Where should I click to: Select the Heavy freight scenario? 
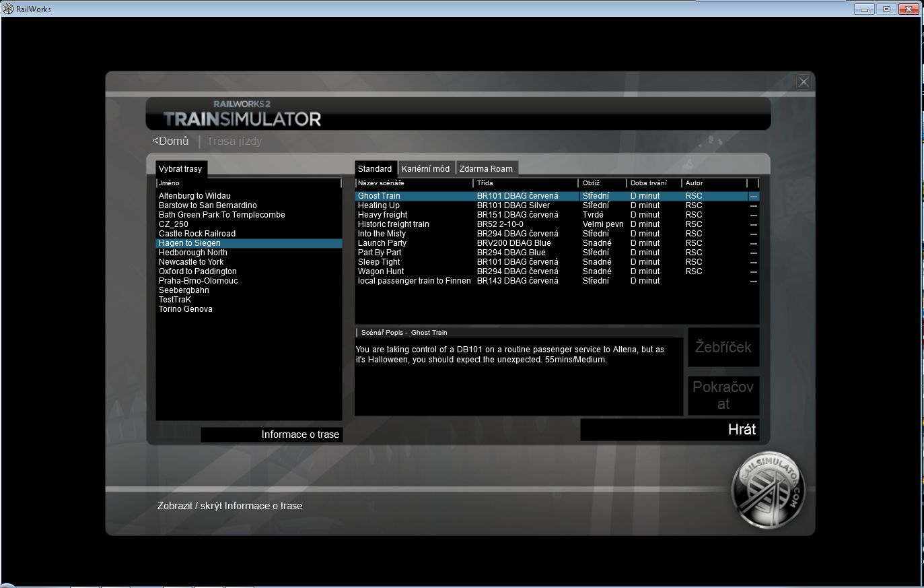(557, 215)
